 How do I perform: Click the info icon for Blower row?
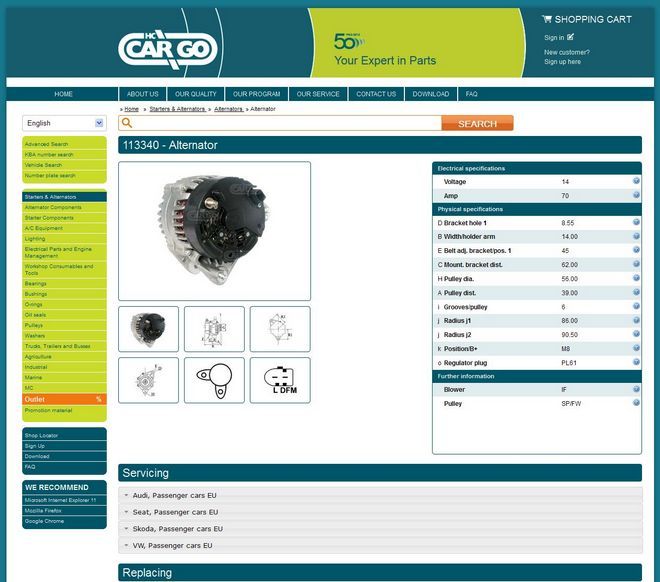[636, 389]
